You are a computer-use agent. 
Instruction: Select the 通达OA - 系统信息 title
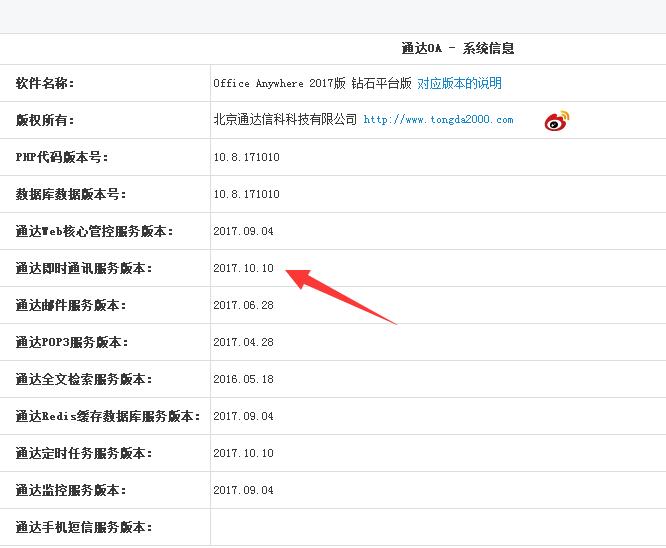[457, 48]
